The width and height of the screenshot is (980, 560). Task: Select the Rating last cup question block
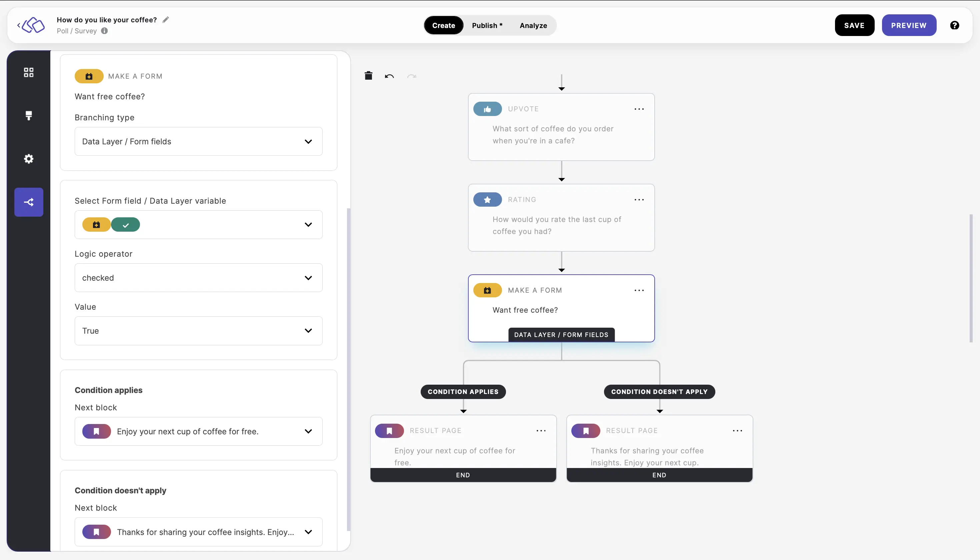[561, 218]
